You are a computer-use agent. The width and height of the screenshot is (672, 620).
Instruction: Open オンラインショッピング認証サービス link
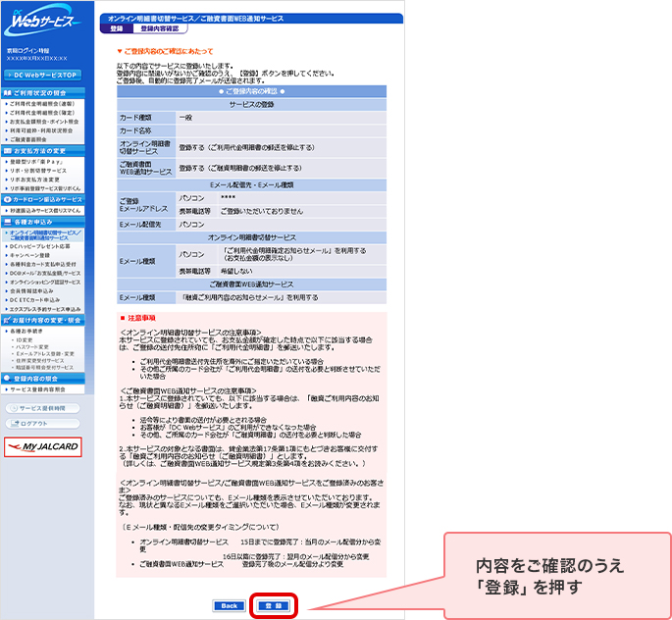(x=44, y=283)
